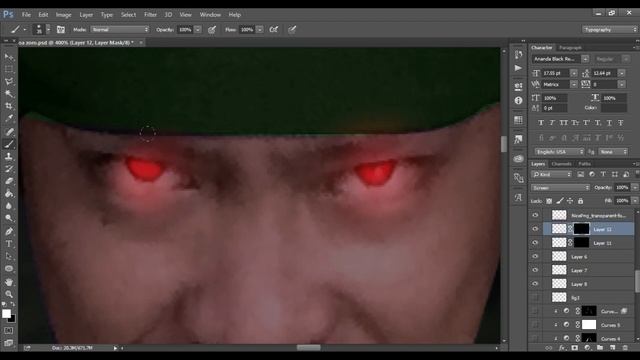Image resolution: width=640 pixels, height=360 pixels.
Task: Open Actions panel play icon in dock
Action: click(518, 68)
